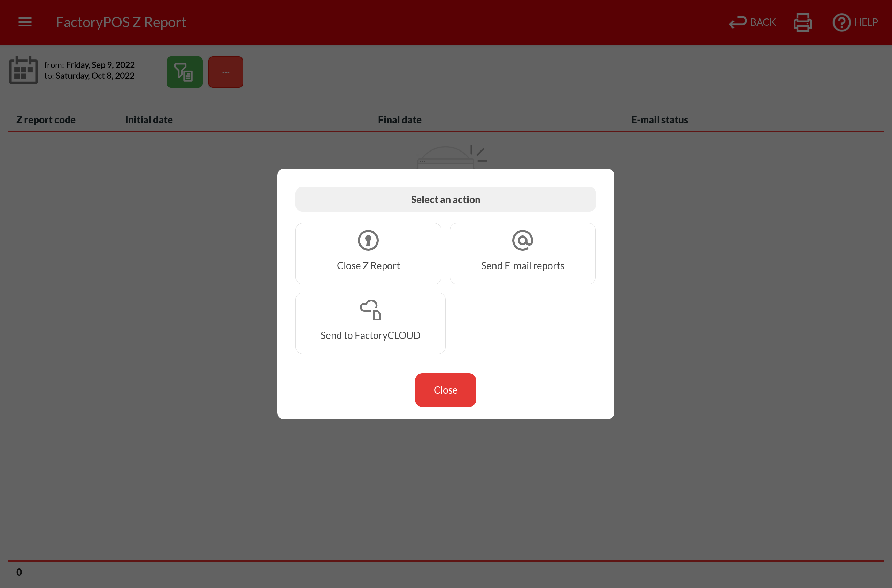Click the Initial date column header
The image size is (892, 588).
tap(148, 119)
